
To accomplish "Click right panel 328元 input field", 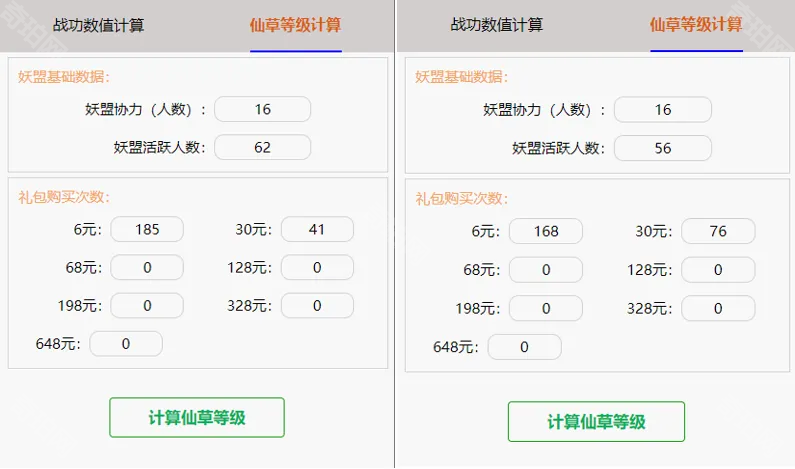I will point(718,308).
